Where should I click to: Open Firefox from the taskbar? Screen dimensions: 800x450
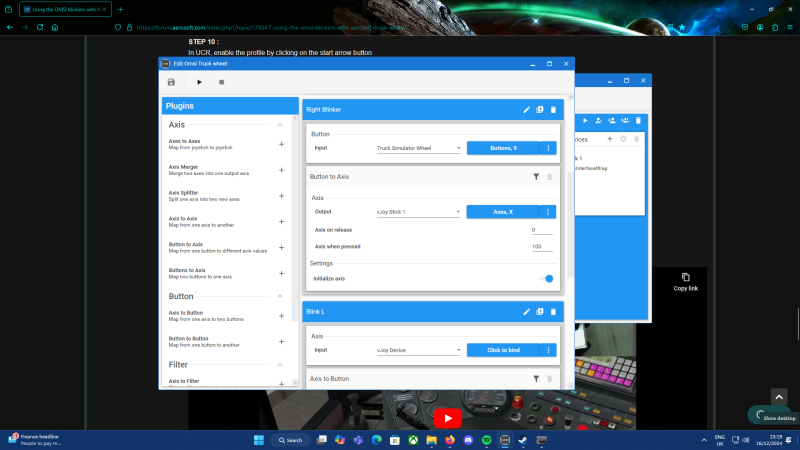[450, 440]
